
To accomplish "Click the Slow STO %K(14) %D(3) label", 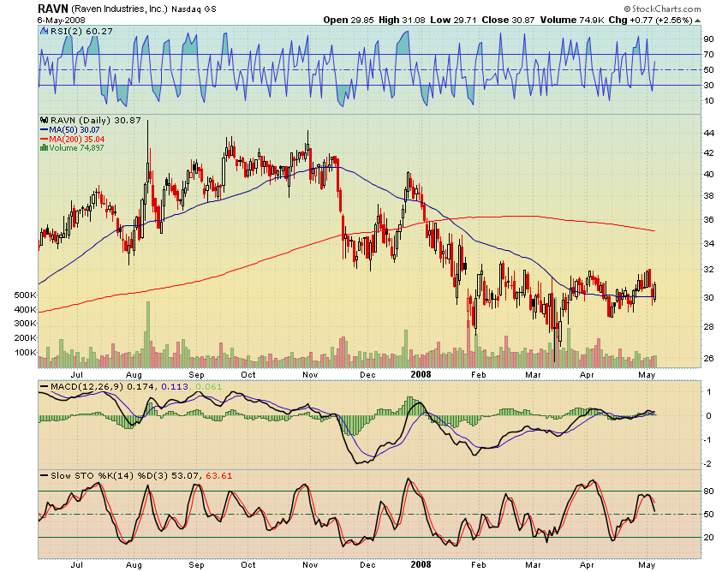I will click(110, 476).
